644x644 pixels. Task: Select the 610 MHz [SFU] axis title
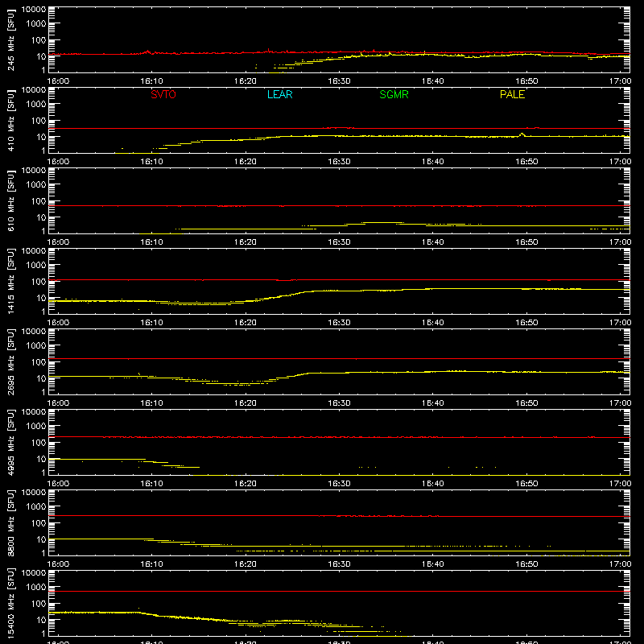pyautogui.click(x=11, y=200)
